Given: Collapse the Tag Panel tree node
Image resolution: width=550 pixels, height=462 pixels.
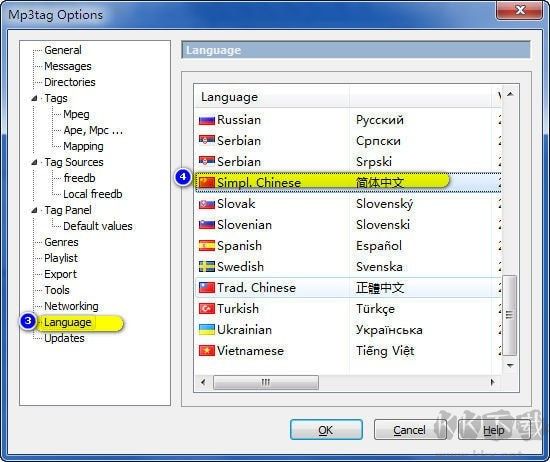Looking at the screenshot, I should [34, 210].
